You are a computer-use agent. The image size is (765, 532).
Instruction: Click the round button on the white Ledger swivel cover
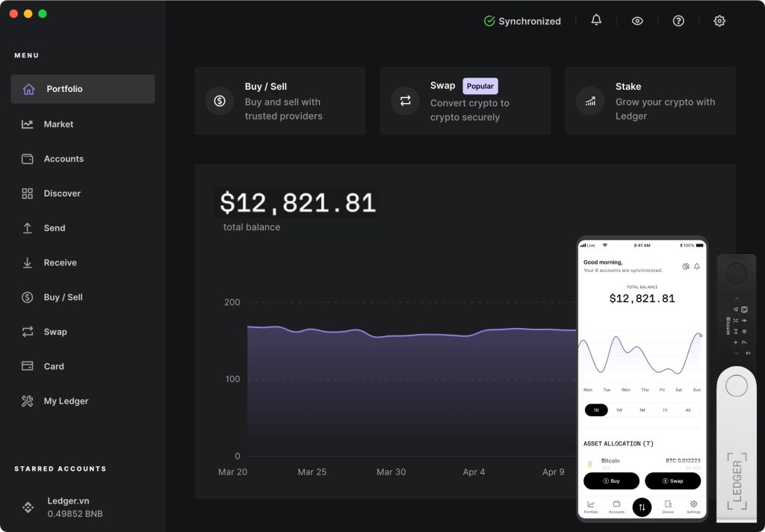(736, 386)
